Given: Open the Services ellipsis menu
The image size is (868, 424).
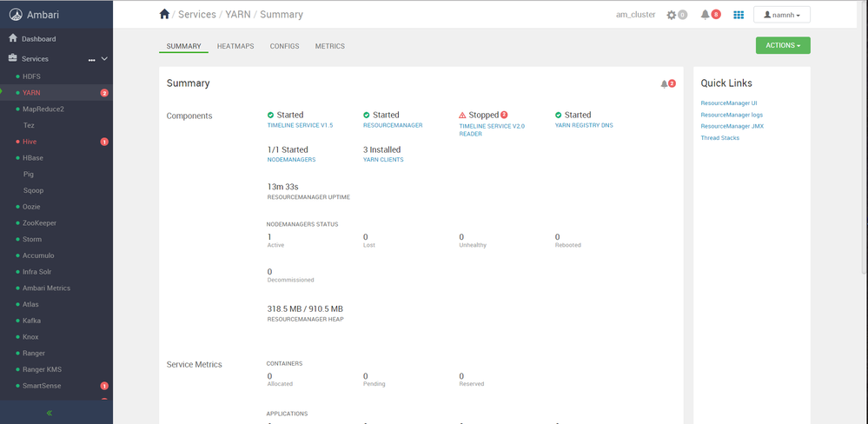Looking at the screenshot, I should click(92, 59).
